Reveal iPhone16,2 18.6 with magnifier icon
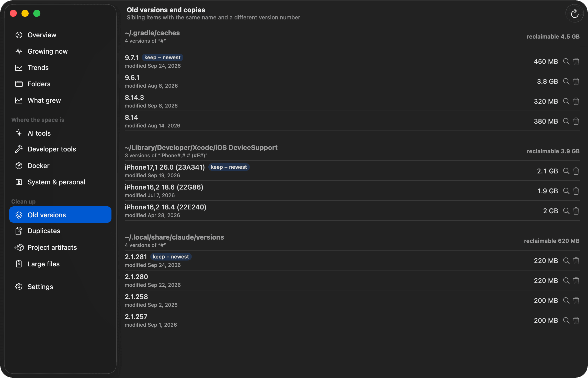Image resolution: width=588 pixels, height=378 pixels. 566,191
